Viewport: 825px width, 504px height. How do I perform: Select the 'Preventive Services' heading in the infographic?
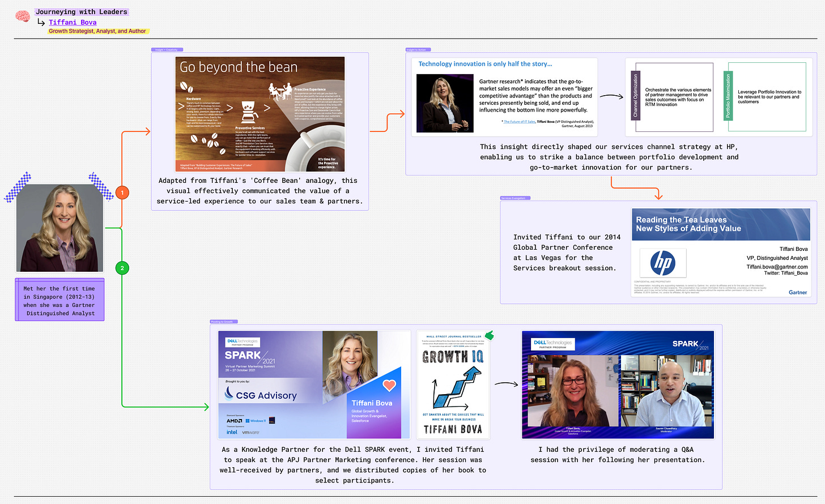(250, 128)
